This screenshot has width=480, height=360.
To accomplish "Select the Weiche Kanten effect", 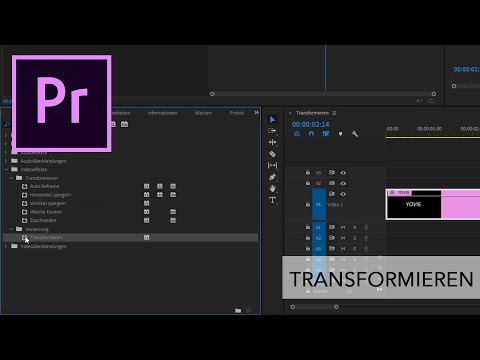I will 46,212.
